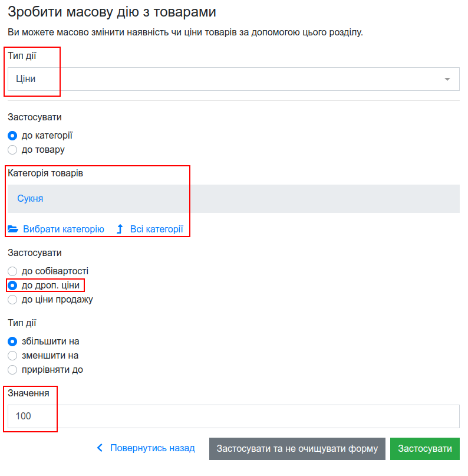The height and width of the screenshot is (476, 468).
Task: Click the Повернутись назад link
Action: point(152,448)
